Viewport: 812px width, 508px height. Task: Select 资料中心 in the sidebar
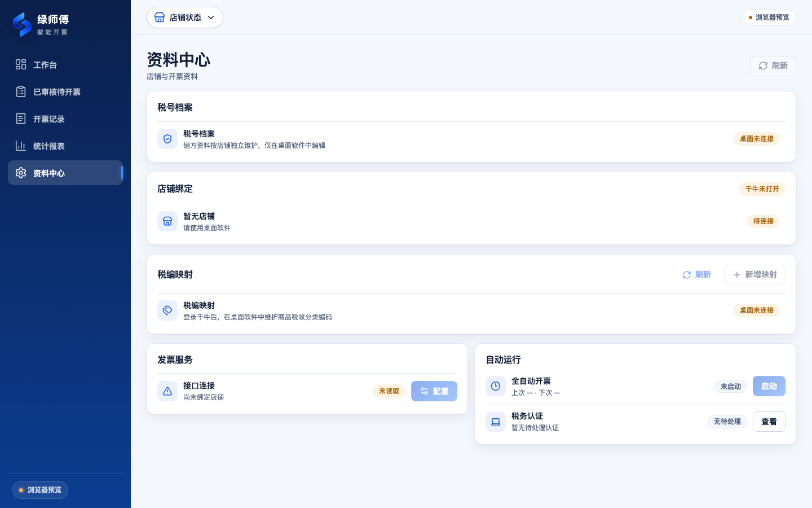coord(65,173)
